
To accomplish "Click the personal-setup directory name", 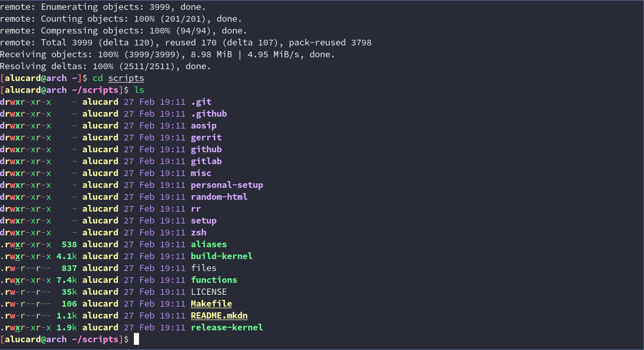I will click(x=227, y=185).
